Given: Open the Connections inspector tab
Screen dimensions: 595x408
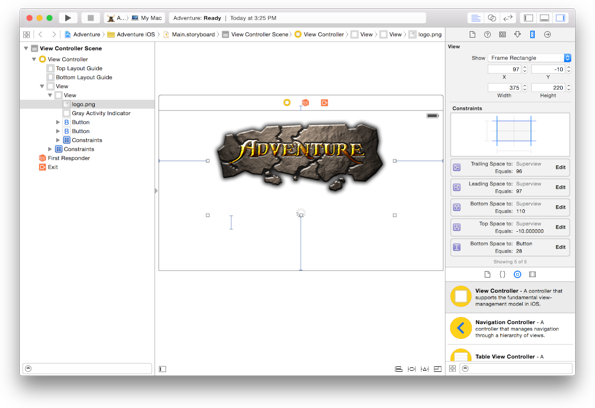Looking at the screenshot, I should 548,35.
